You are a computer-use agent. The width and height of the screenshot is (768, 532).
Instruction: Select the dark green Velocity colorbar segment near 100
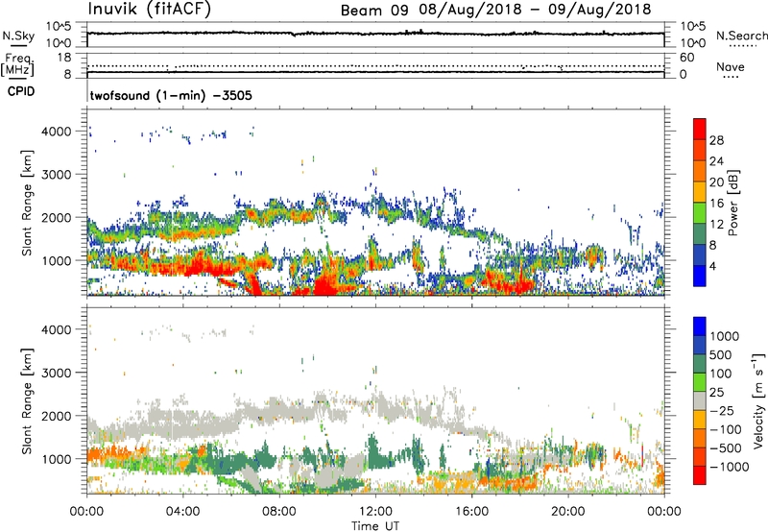(x=700, y=364)
